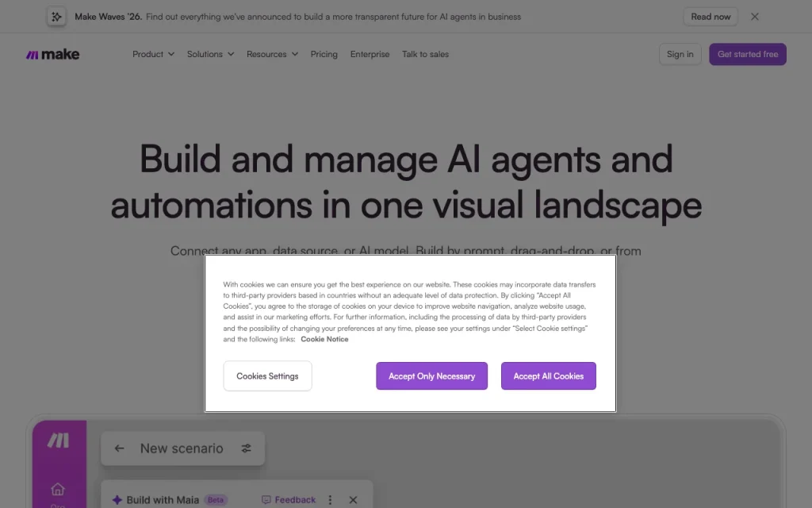Screen dimensions: 812x508
Task: Click the sparkle icon in the announcement bar
Action: tap(56, 17)
